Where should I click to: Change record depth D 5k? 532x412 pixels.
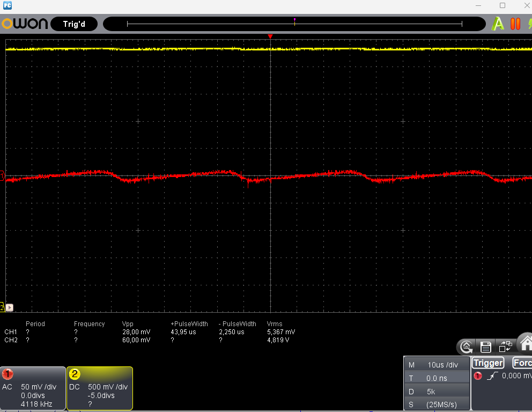[x=437, y=392]
